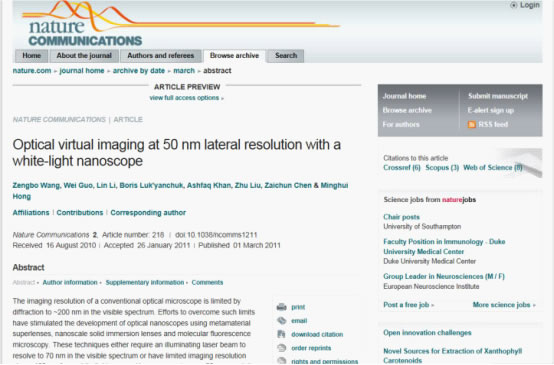Click rights and permissions link
The height and width of the screenshot is (365, 554).
pos(324,361)
